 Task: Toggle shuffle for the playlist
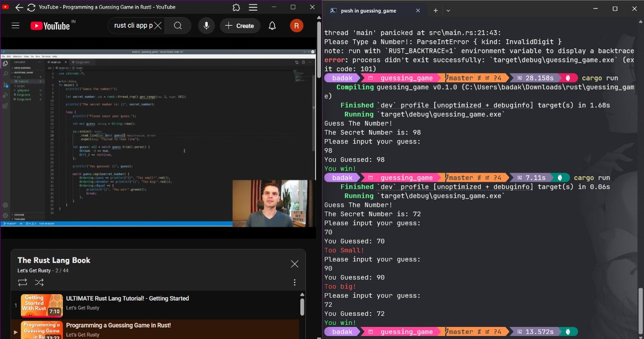click(x=39, y=282)
